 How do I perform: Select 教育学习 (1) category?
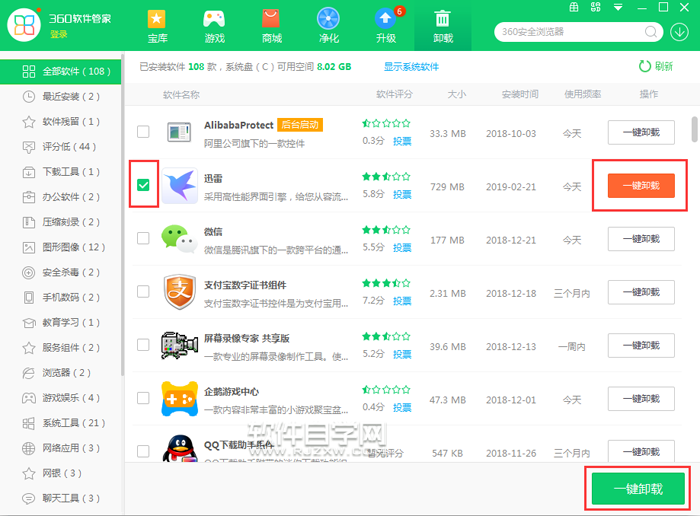coord(60,322)
